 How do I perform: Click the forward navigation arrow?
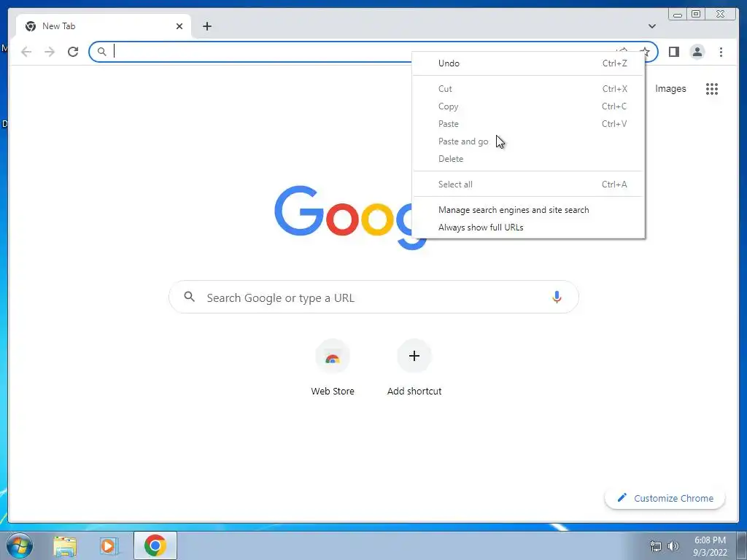(50, 52)
